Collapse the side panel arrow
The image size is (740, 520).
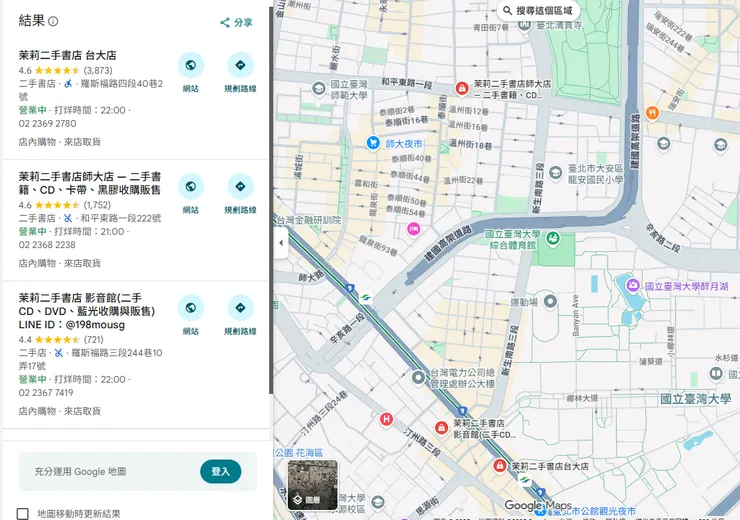click(x=281, y=243)
